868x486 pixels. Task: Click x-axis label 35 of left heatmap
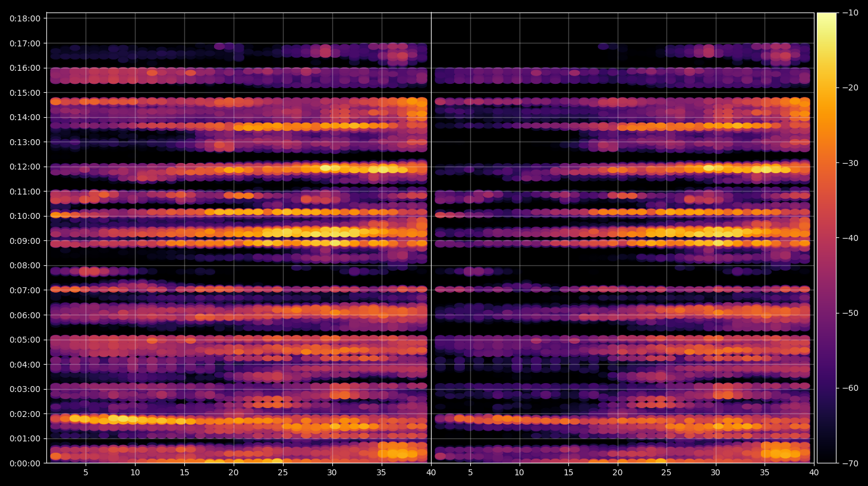tap(381, 473)
